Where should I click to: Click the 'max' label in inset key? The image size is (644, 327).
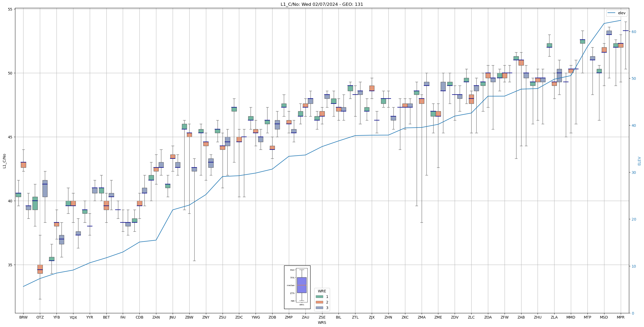(292, 270)
